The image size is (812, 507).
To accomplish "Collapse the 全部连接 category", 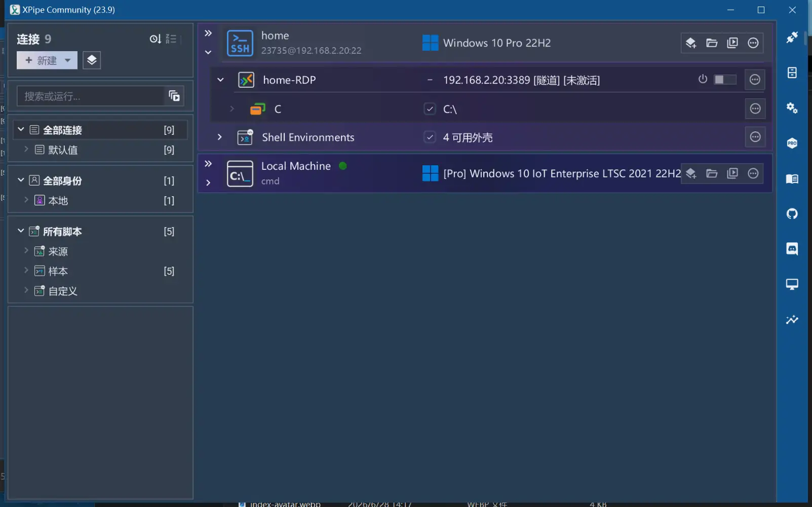I will pos(21,130).
